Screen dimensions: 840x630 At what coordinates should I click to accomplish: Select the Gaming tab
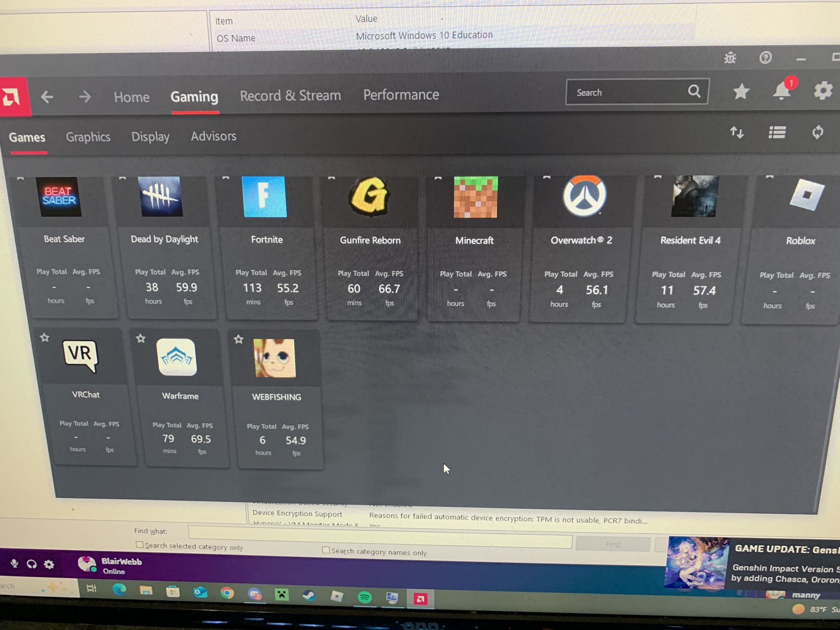[x=194, y=96]
